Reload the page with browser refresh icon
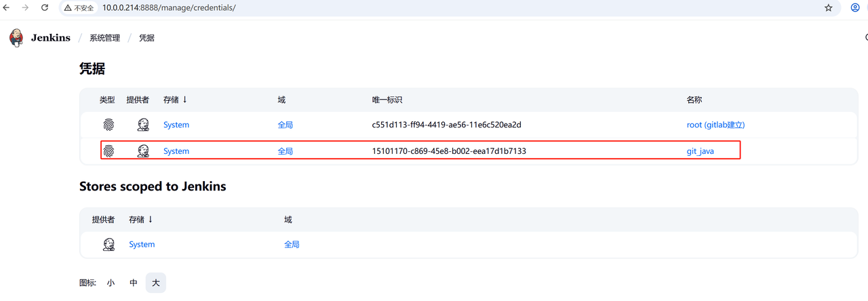Screen dimensions: 868x301 click(45, 8)
